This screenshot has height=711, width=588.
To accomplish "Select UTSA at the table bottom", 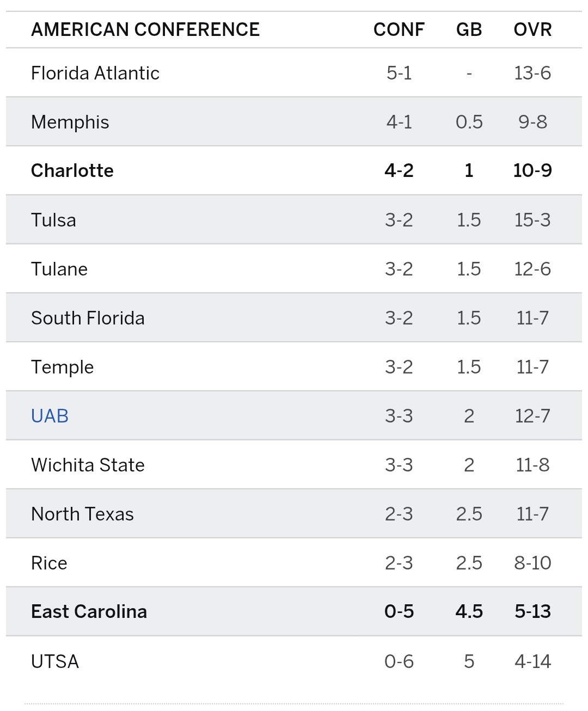I will pyautogui.click(x=55, y=661).
